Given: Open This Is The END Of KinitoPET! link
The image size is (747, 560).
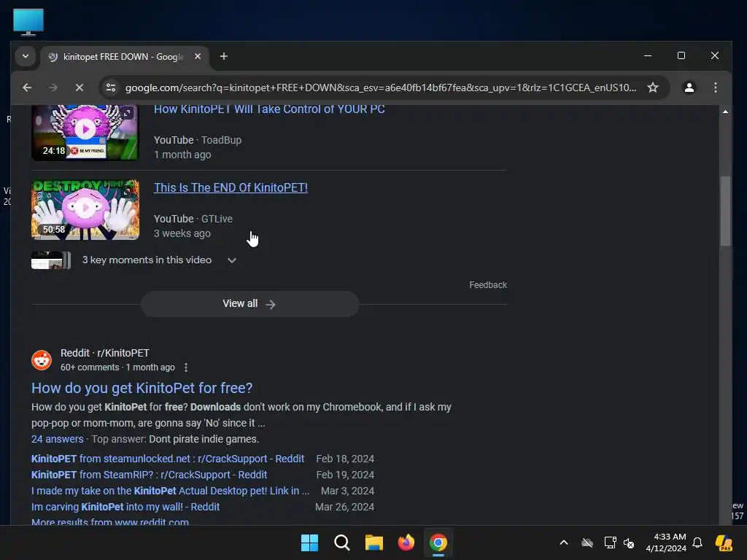Looking at the screenshot, I should click(231, 187).
